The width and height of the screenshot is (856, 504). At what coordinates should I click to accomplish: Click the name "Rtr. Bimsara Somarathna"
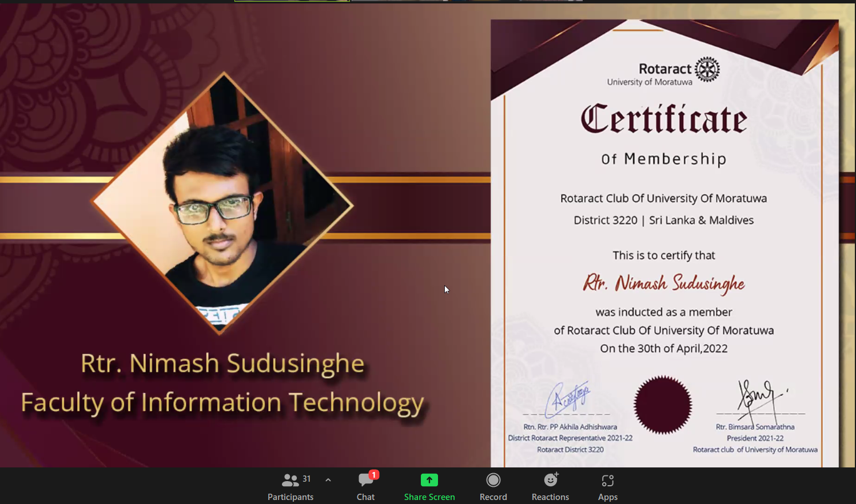(x=755, y=427)
